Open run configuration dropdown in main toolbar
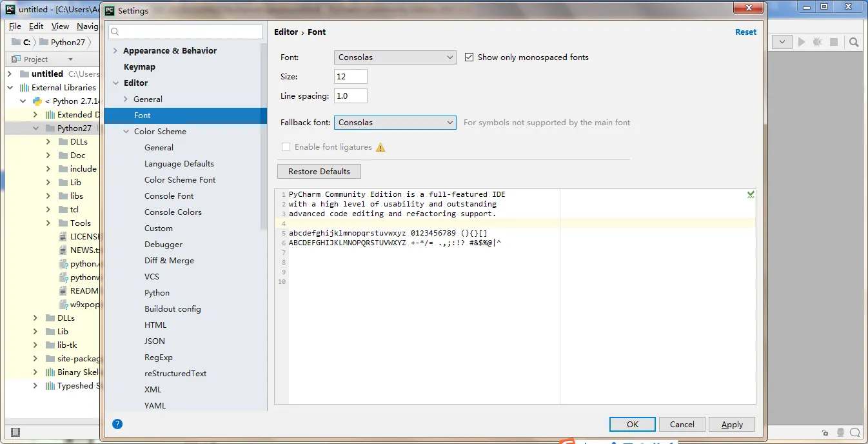 pos(782,42)
